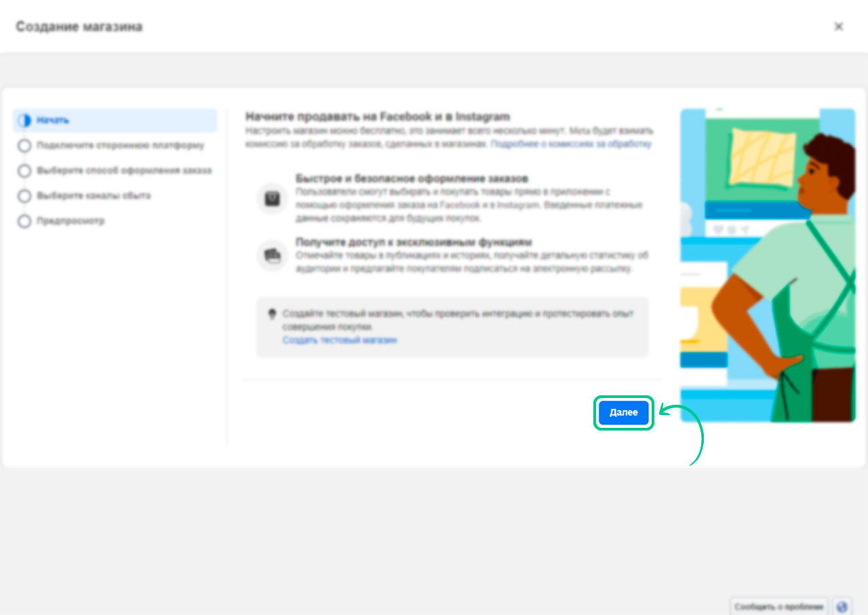Click the step circle beside Выберите способ оформления заказа
Screen dimensions: 868x615
(x=24, y=171)
